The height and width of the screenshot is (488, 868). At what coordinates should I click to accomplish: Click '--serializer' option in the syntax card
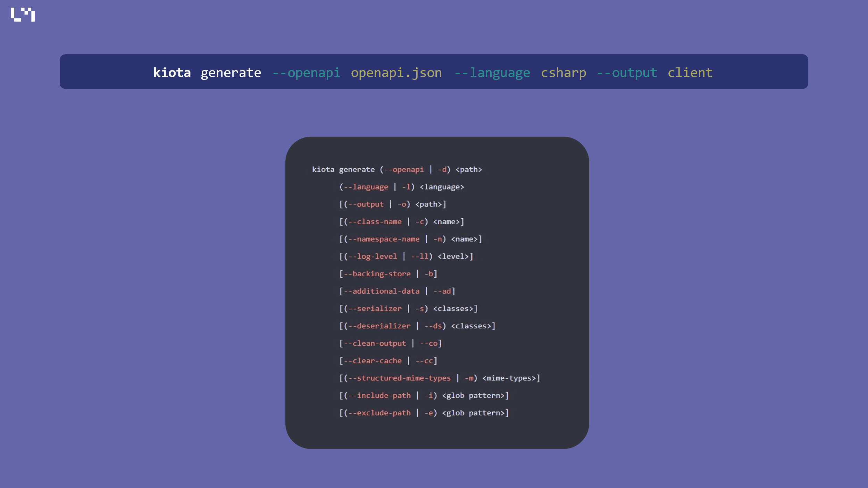375,308
